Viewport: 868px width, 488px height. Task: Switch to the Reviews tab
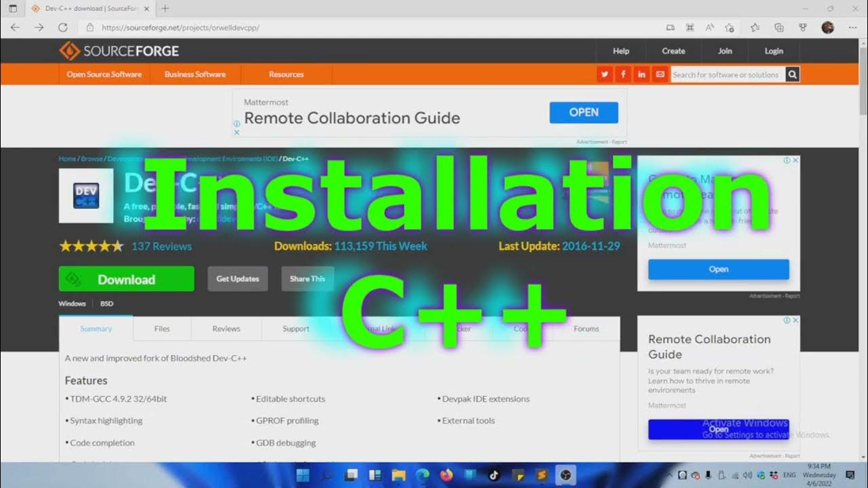(x=226, y=329)
